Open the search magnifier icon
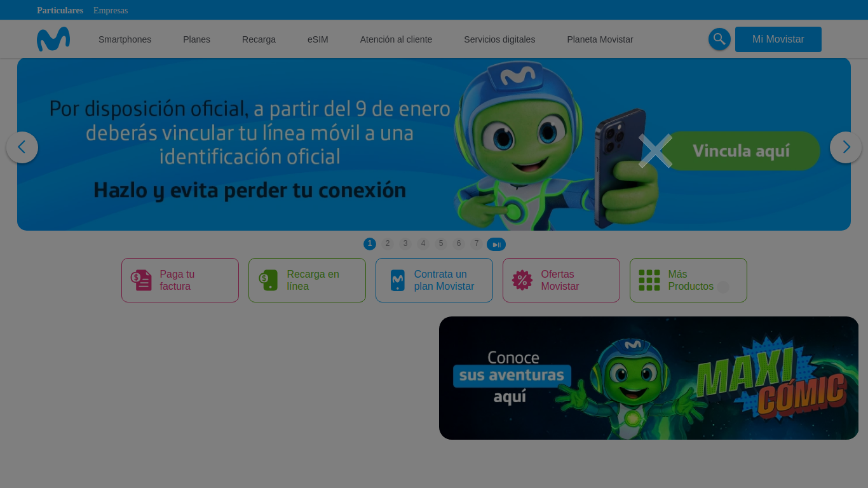868x488 pixels. coord(719,39)
